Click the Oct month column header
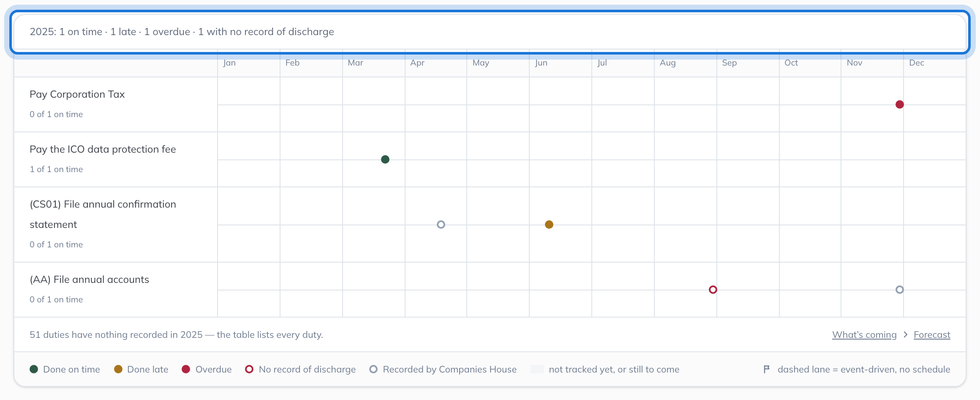 tap(791, 63)
